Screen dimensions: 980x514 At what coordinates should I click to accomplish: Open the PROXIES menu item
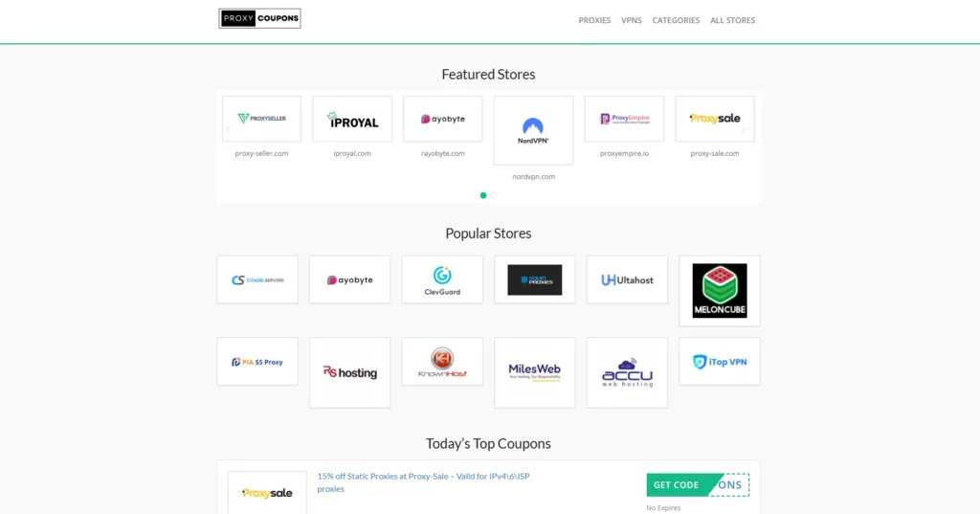[x=594, y=20]
